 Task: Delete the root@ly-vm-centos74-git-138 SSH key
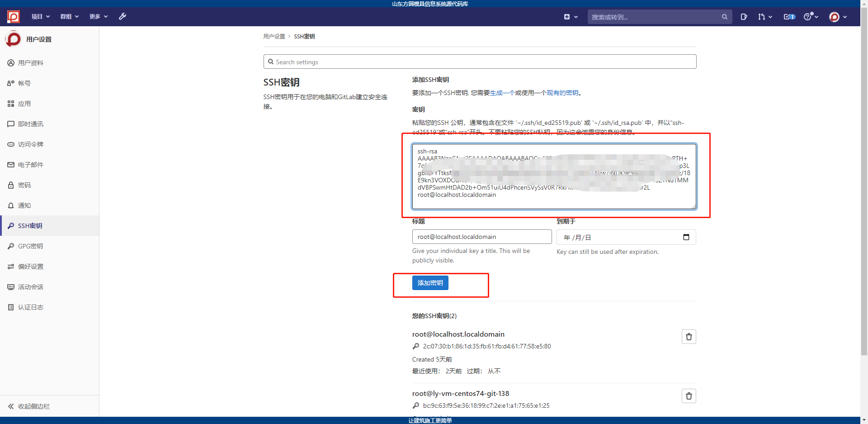[689, 396]
